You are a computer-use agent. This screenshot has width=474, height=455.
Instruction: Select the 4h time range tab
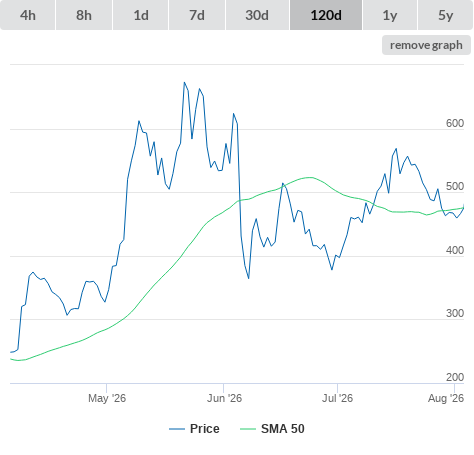(27, 15)
